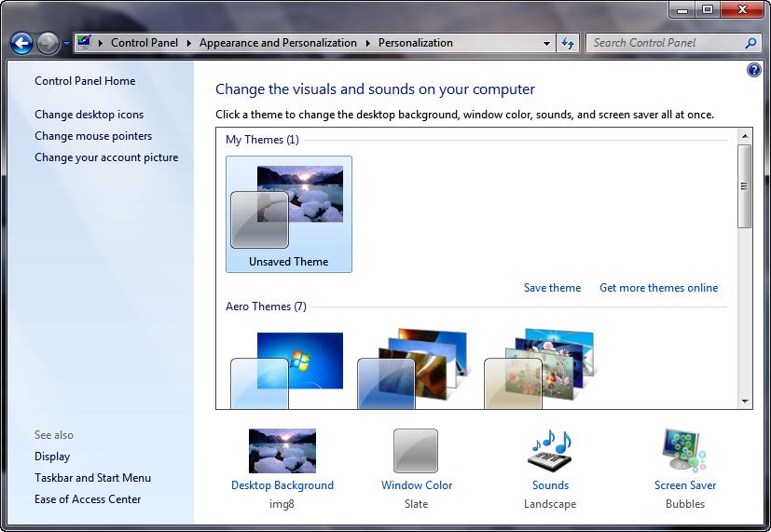
Task: Click the Sounds keyboard and notes icon
Action: [550, 451]
